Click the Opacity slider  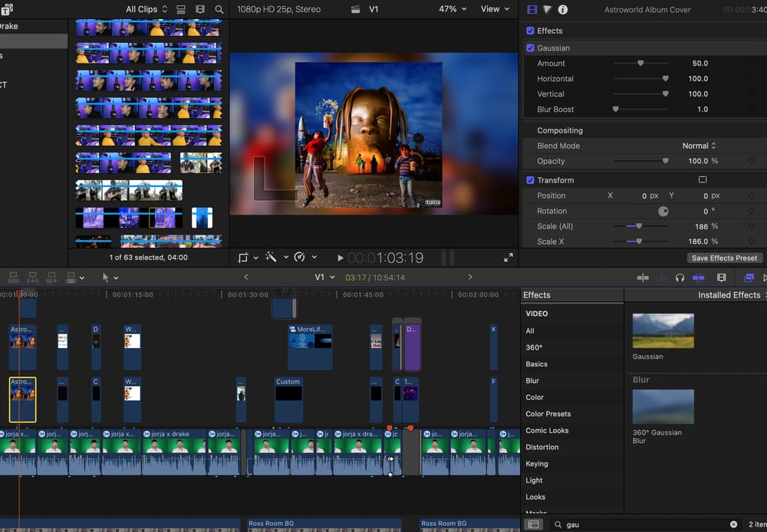pyautogui.click(x=640, y=161)
